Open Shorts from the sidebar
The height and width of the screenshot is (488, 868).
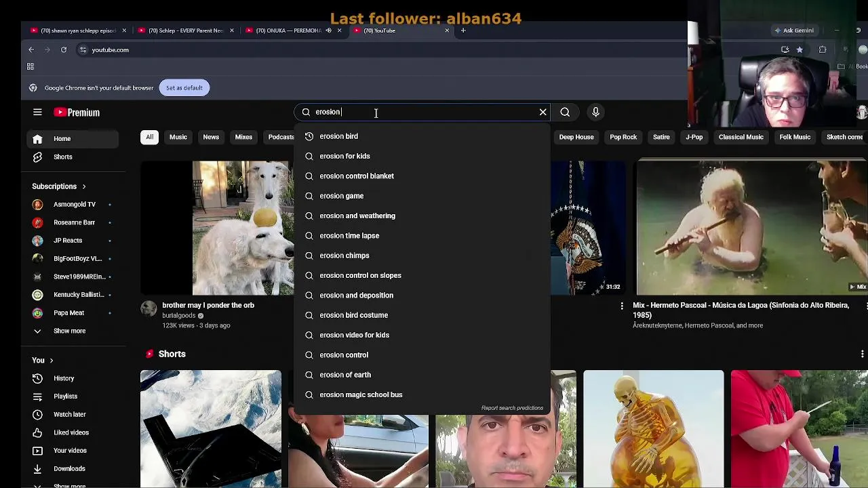point(73,157)
